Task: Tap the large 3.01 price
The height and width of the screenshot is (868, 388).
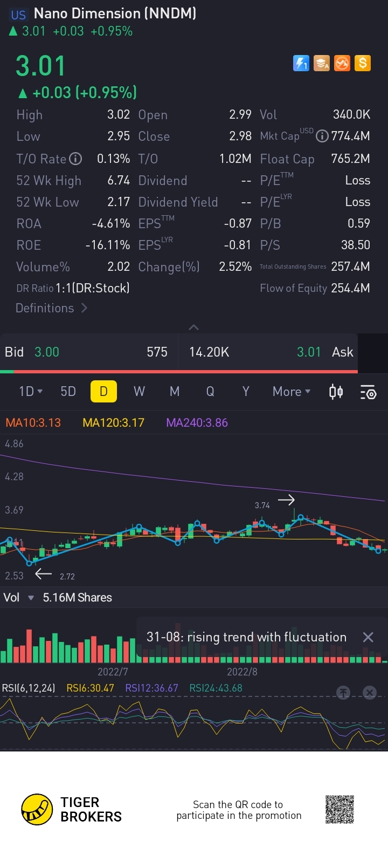Action: click(x=40, y=66)
